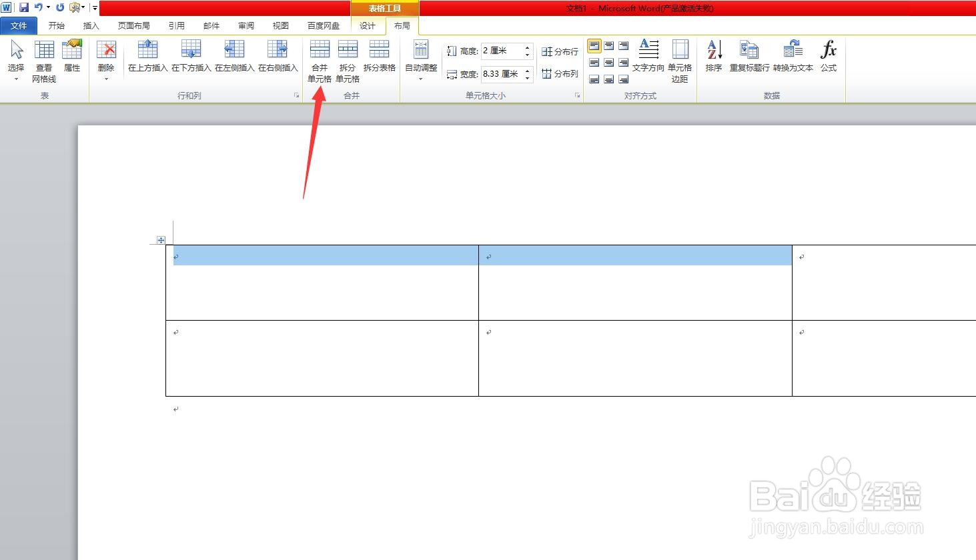
Task: Increase the row height with up stepper
Action: click(x=528, y=47)
